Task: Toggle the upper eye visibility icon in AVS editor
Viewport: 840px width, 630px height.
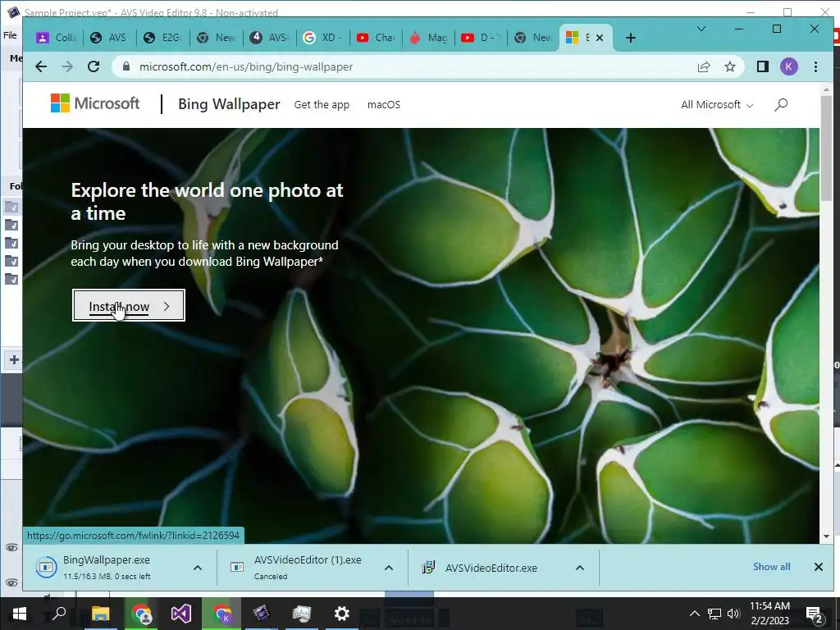Action: (x=11, y=547)
